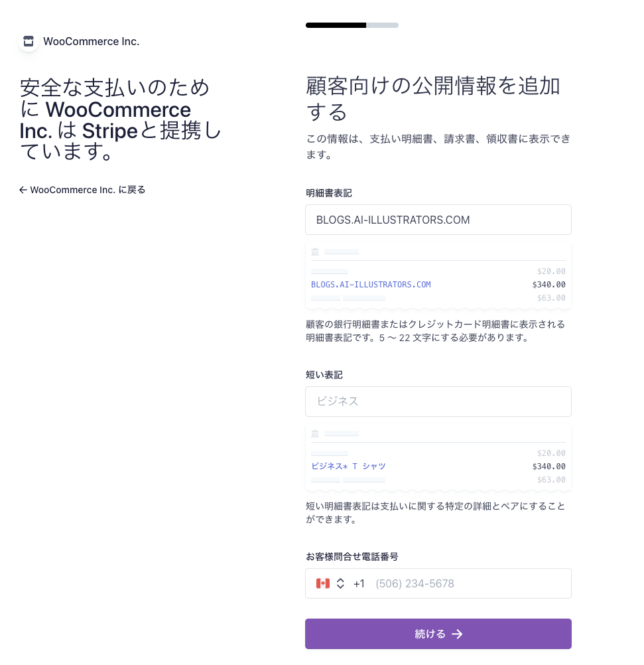Image resolution: width=644 pixels, height=665 pixels.
Task: Click the お客様問合せ電話番号 label
Action: pyautogui.click(x=352, y=557)
